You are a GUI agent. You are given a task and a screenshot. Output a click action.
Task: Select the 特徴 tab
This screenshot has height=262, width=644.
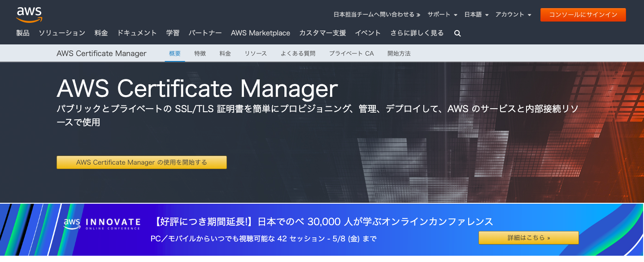pos(200,53)
